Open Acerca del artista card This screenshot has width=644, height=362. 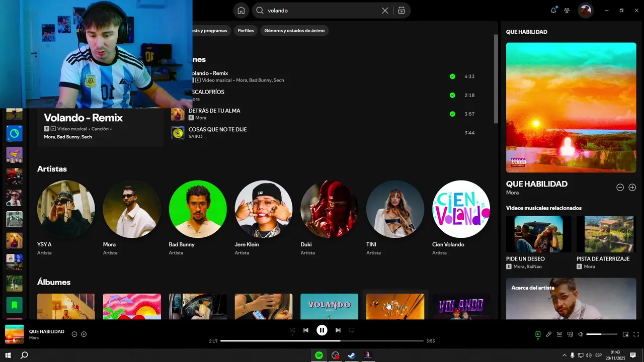pyautogui.click(x=571, y=299)
